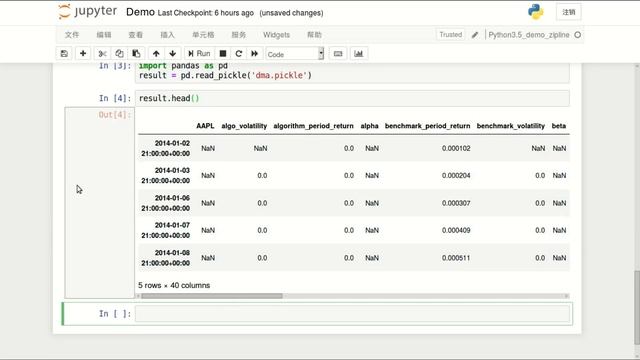Click the Jupyter logo

pyautogui.click(x=88, y=12)
